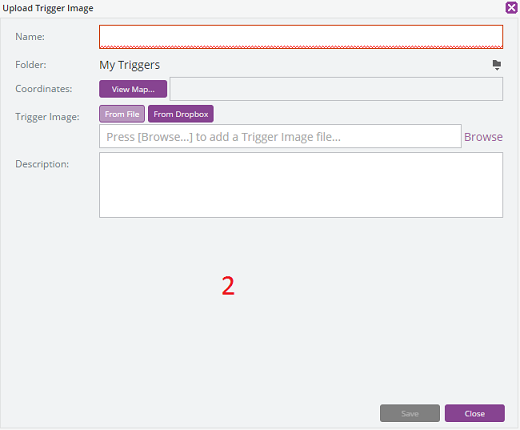Click the Name: field label
Viewport: 520px width, 430px height.
click(30, 37)
